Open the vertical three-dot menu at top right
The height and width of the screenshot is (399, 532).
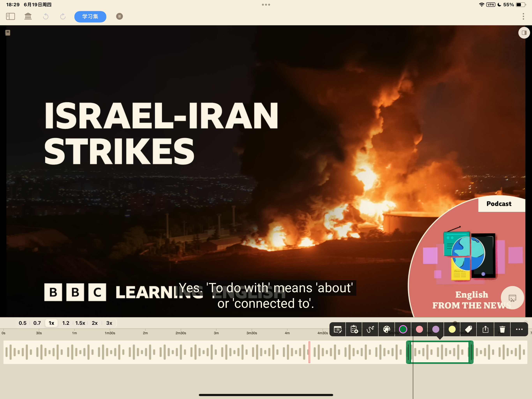523,16
